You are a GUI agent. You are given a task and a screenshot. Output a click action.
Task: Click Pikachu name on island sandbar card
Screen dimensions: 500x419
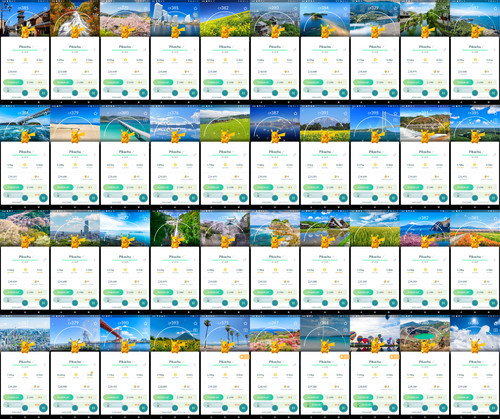point(324,47)
